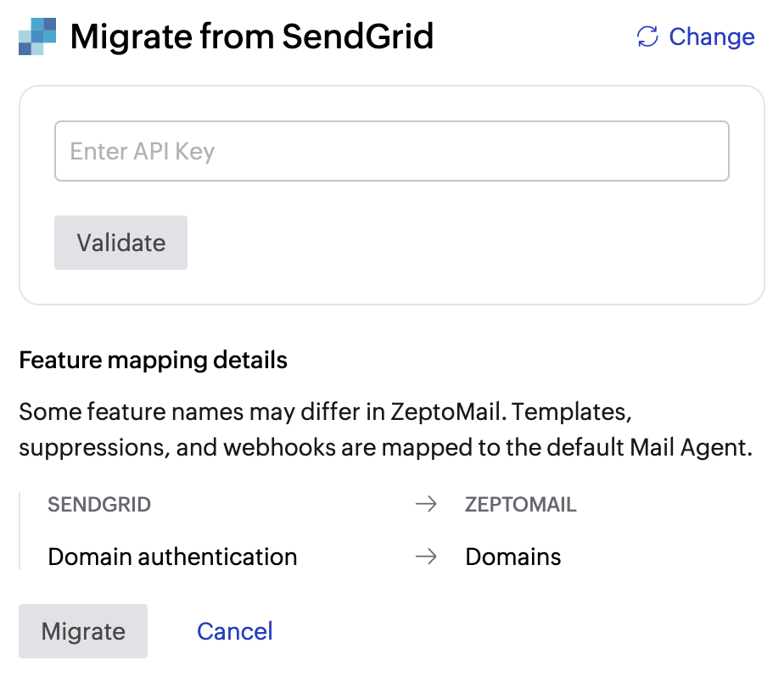Click the circular sync symbol near Change
Screen dimensions: 784x677
point(647,36)
